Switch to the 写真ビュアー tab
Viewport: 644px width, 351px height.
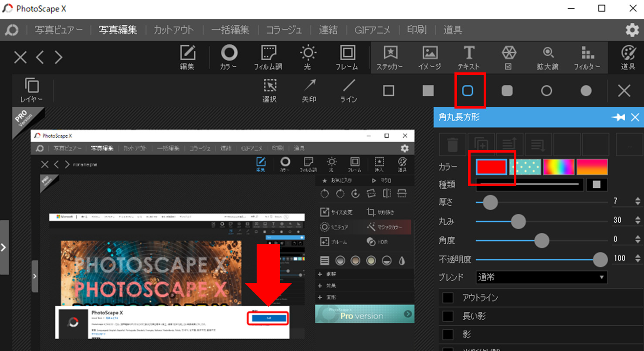[x=59, y=30]
